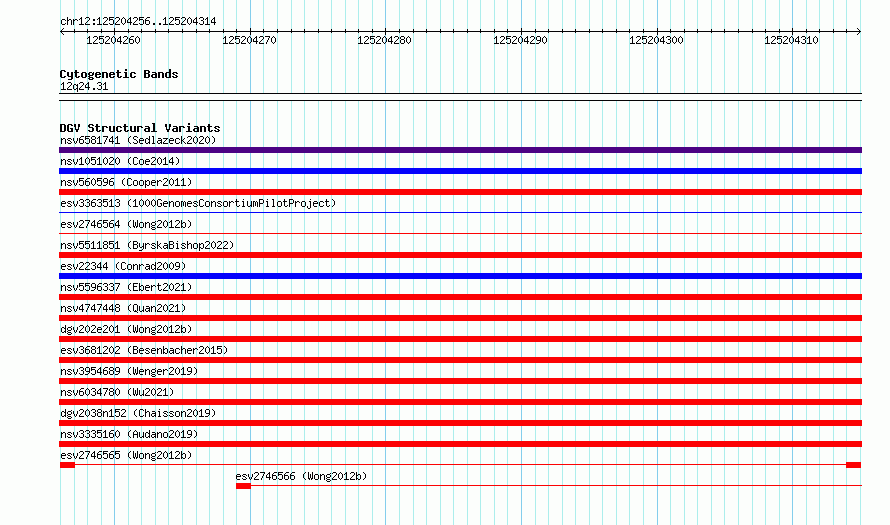Click the red nsv5511851 variant bar
The height and width of the screenshot is (525, 890).
[x=460, y=255]
